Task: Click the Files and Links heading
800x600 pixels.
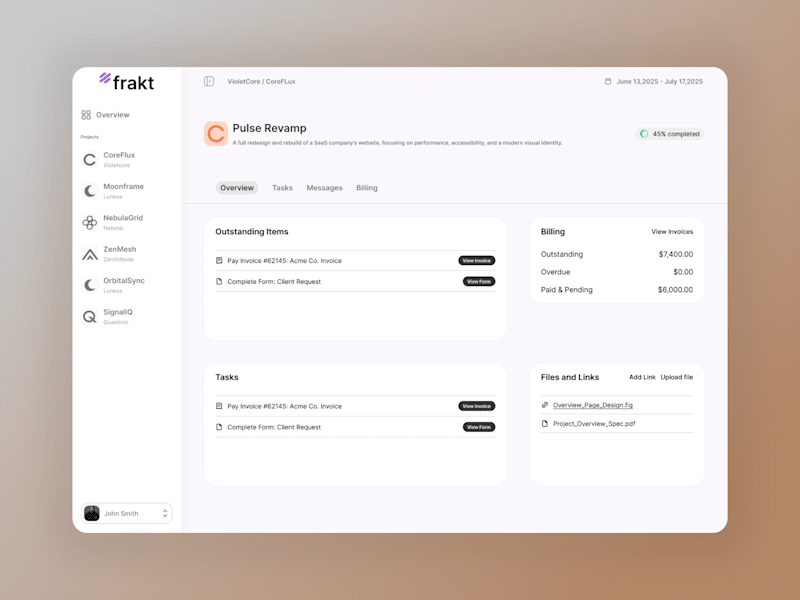Action: tap(570, 377)
